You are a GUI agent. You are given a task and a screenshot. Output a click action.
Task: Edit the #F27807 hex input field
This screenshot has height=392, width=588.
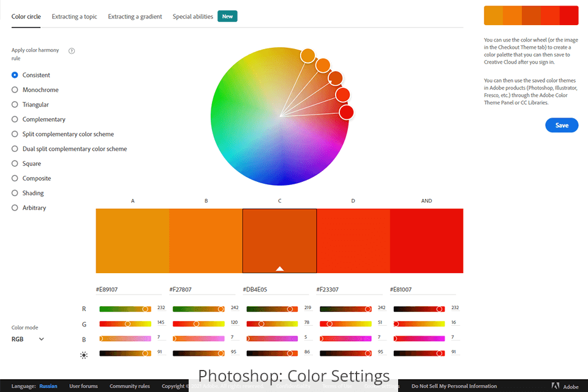pos(202,290)
